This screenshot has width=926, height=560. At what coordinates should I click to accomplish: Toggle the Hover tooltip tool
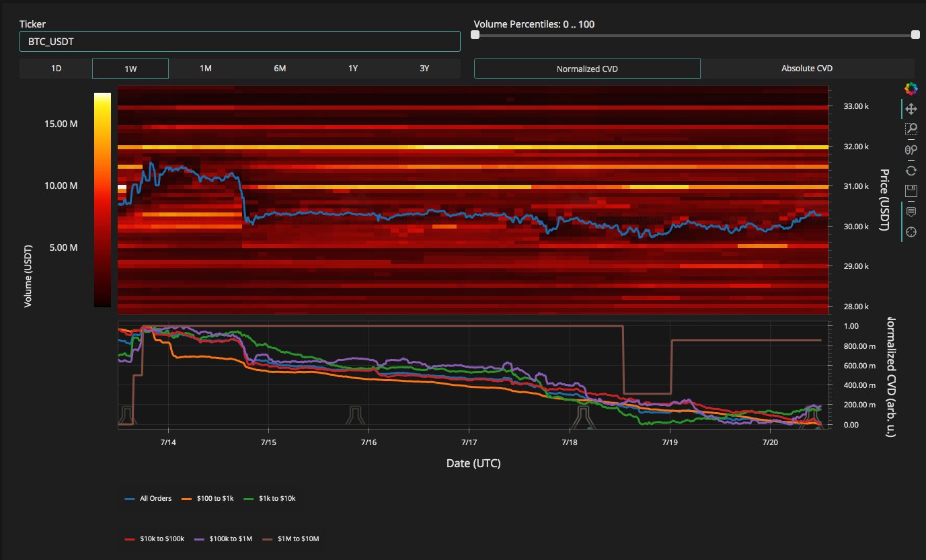[x=911, y=212]
